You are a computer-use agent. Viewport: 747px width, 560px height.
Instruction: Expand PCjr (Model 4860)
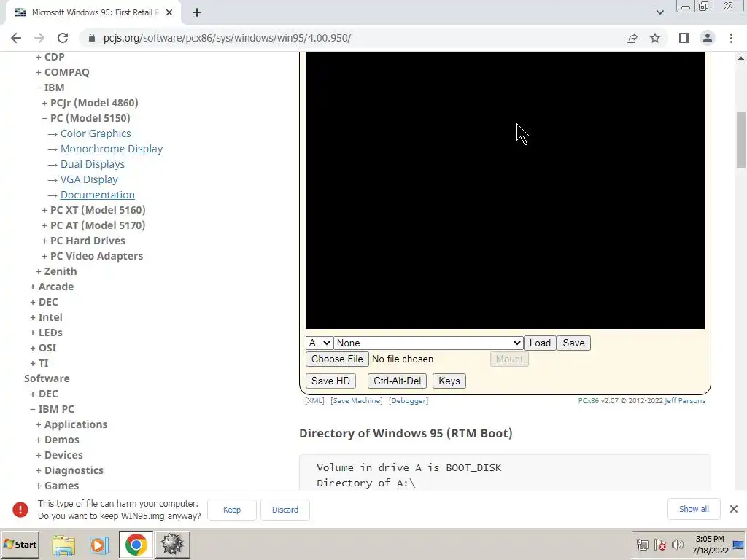pos(90,103)
